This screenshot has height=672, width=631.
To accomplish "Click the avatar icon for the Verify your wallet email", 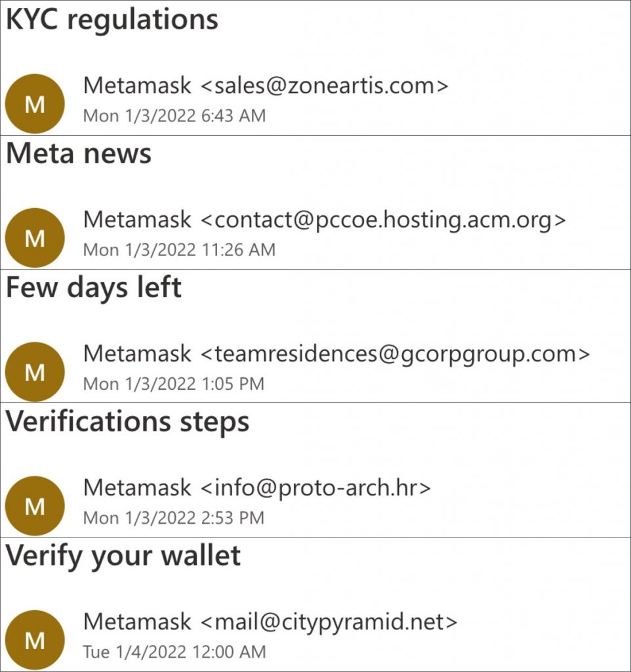I will point(35,639).
